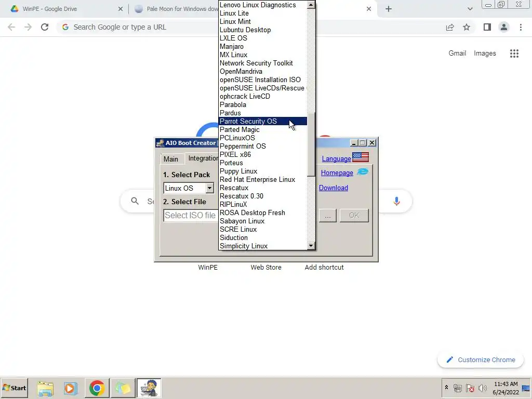Open Chrome profile avatar

(x=504, y=27)
